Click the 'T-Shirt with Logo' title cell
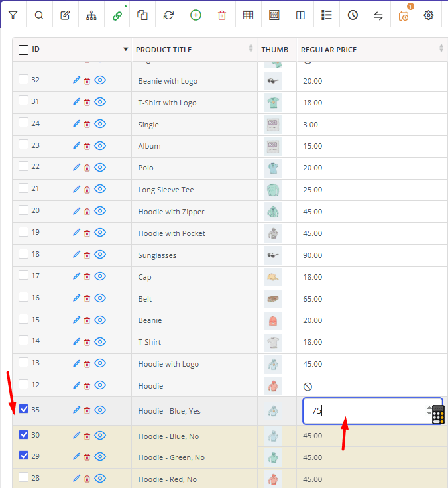 pyautogui.click(x=194, y=103)
